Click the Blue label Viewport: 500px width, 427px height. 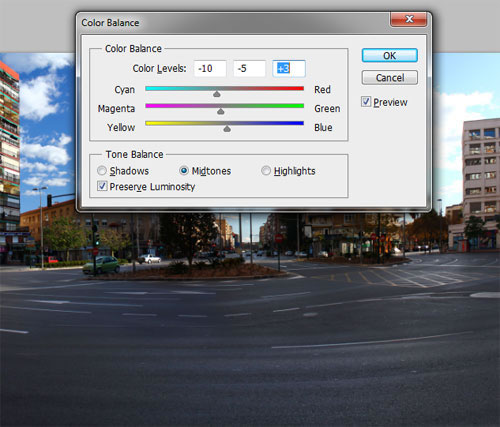point(323,127)
